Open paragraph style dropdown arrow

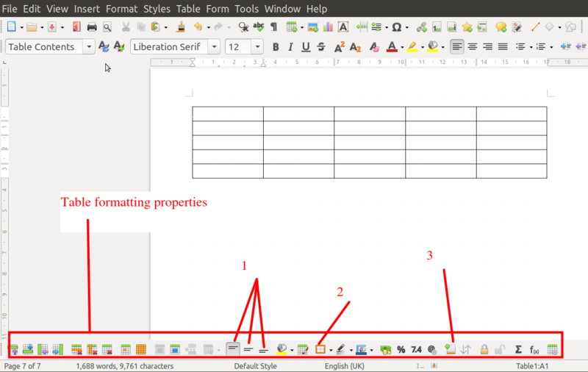click(89, 47)
